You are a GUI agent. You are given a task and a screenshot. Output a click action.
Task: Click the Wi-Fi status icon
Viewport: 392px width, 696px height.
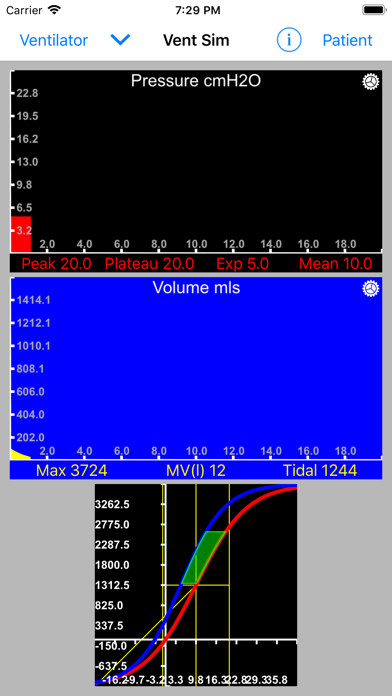[x=55, y=10]
